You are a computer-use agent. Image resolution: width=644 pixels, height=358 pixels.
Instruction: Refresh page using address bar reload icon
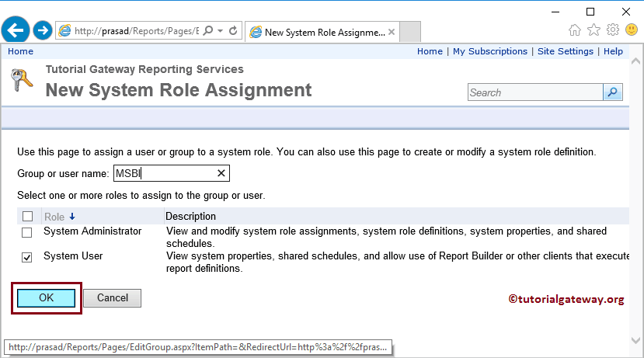(x=234, y=31)
